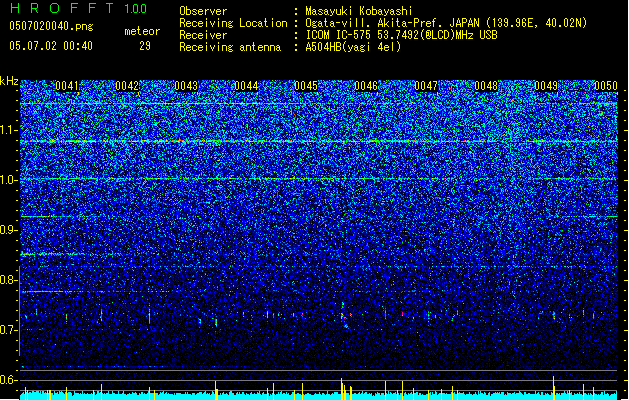Click the 0046 time marker
Image resolution: width=629 pixels, height=400 pixels.
pos(366,86)
